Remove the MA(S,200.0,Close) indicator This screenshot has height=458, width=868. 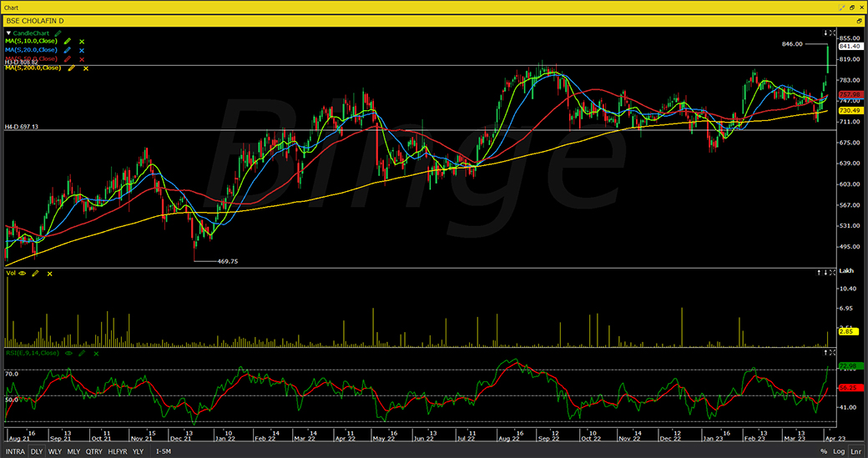pos(85,68)
